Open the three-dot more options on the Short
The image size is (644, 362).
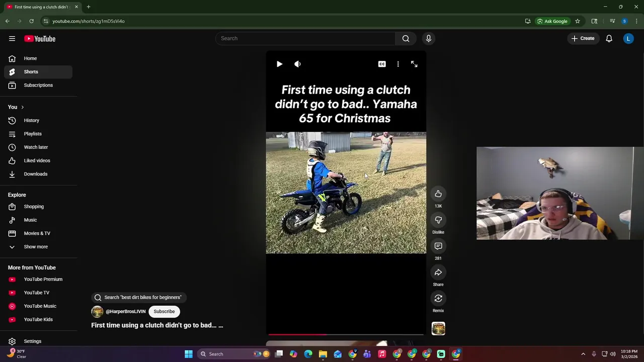click(x=398, y=64)
